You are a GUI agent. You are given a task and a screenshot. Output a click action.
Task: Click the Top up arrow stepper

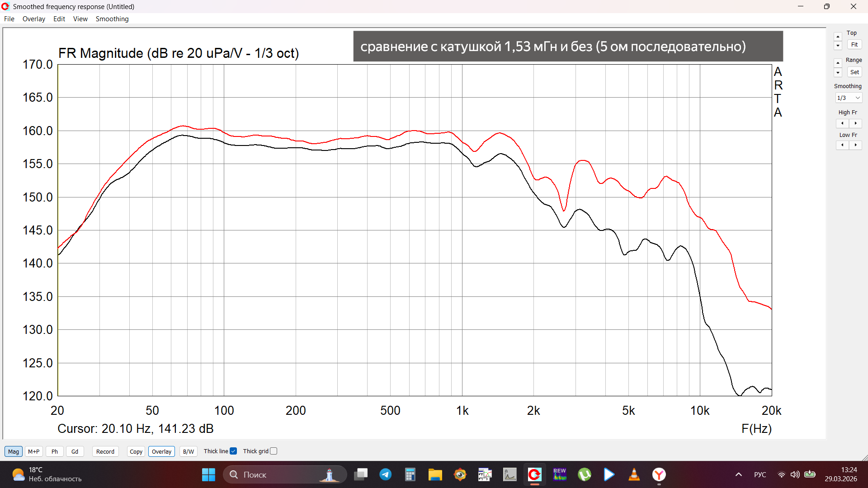[x=838, y=37]
